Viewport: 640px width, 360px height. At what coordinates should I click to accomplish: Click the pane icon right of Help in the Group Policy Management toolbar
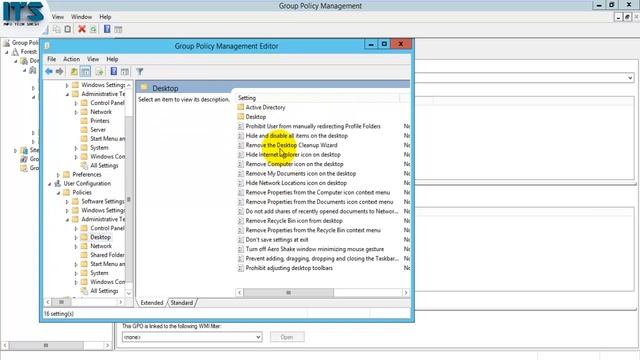(x=118, y=29)
